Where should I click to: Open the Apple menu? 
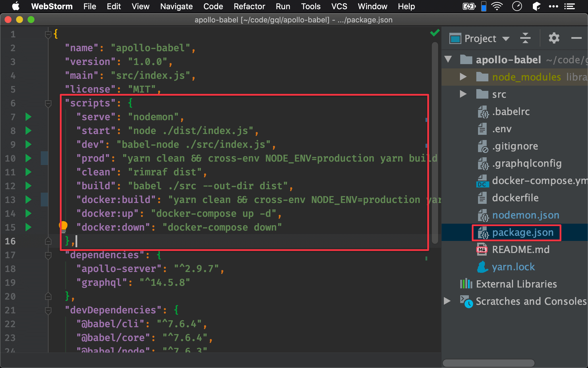click(16, 6)
